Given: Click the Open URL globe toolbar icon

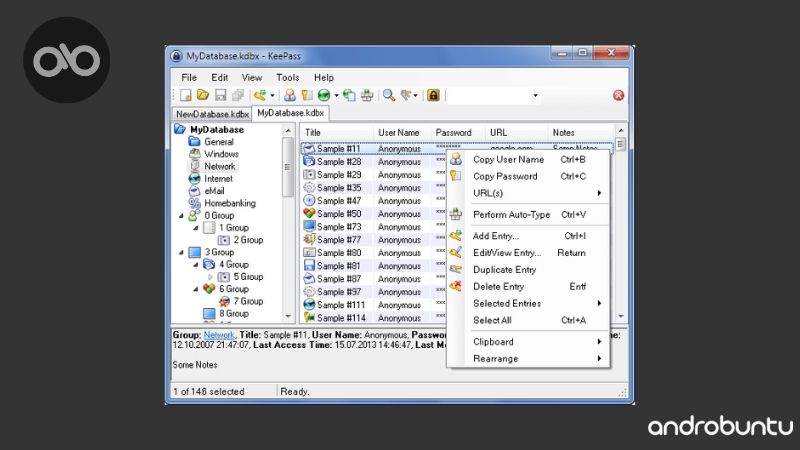Looking at the screenshot, I should coord(324,95).
